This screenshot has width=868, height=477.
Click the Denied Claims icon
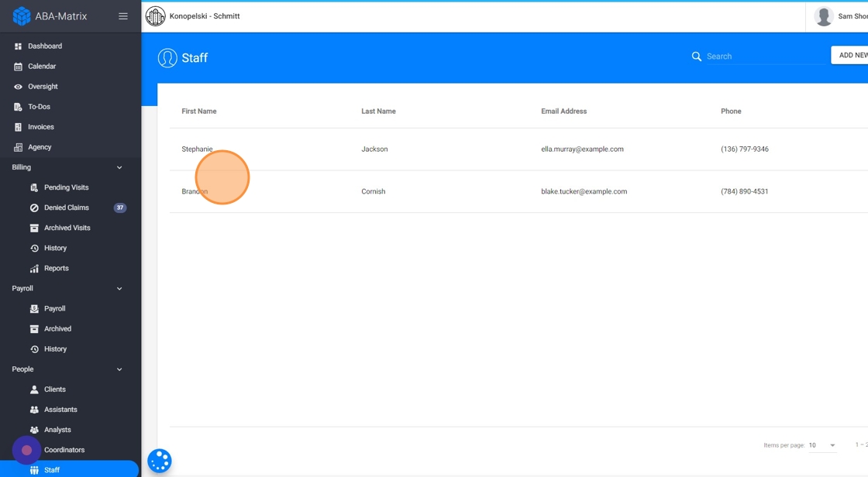pos(34,208)
